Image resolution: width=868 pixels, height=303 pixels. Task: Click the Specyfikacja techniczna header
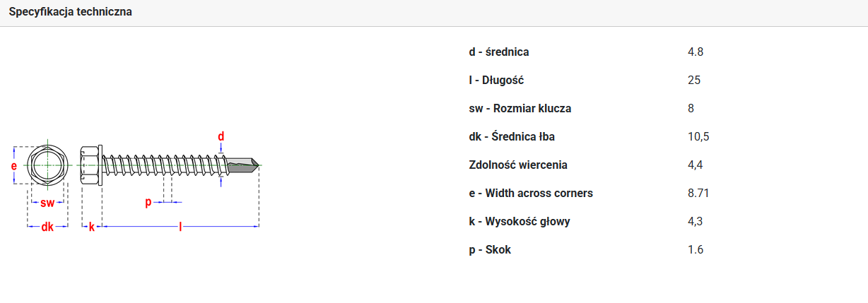click(x=70, y=13)
